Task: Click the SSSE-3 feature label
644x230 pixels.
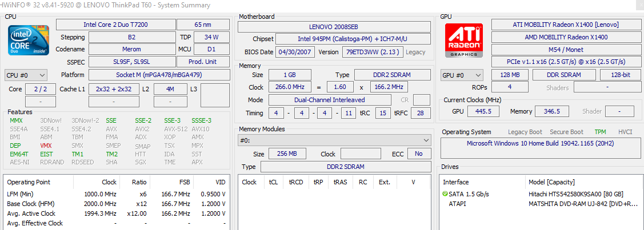Action: (201, 120)
